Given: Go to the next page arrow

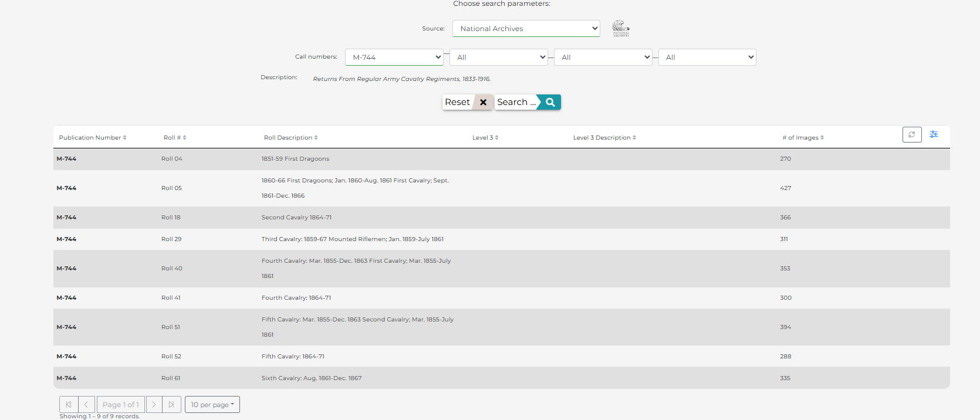Looking at the screenshot, I should tap(154, 404).
